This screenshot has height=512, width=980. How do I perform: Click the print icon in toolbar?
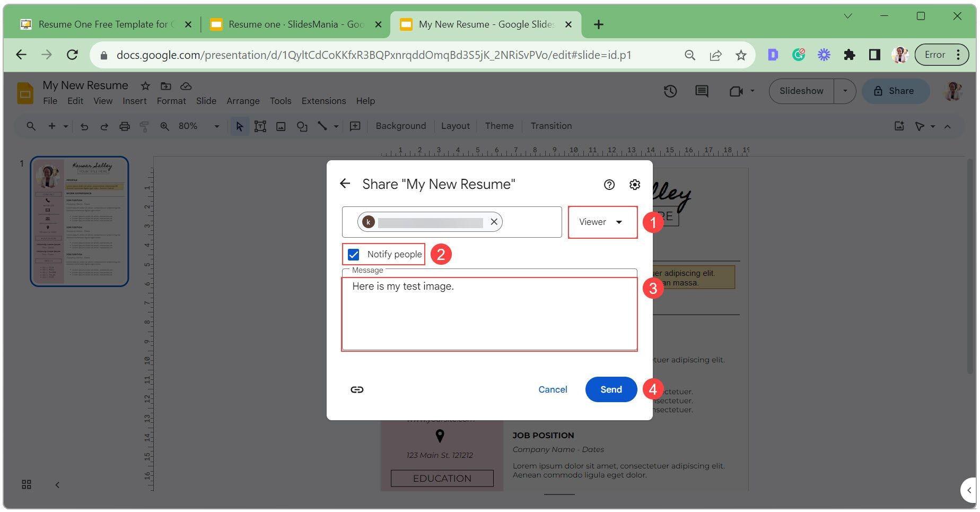125,126
